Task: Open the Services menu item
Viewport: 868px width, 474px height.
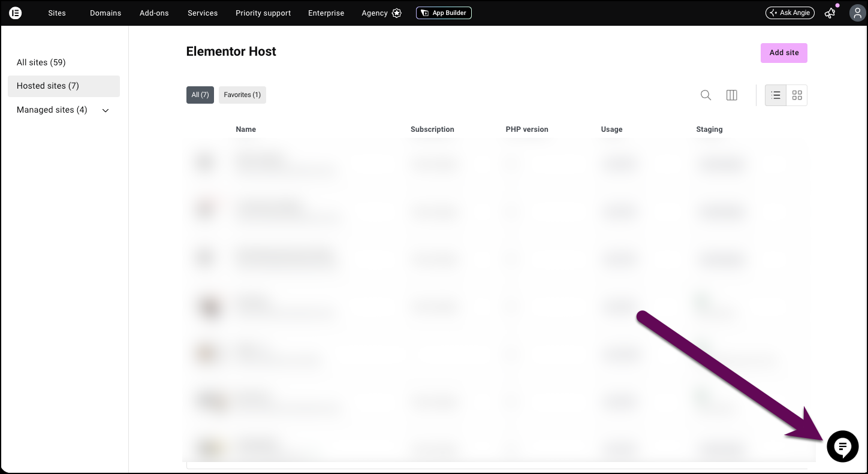Action: pyautogui.click(x=203, y=13)
